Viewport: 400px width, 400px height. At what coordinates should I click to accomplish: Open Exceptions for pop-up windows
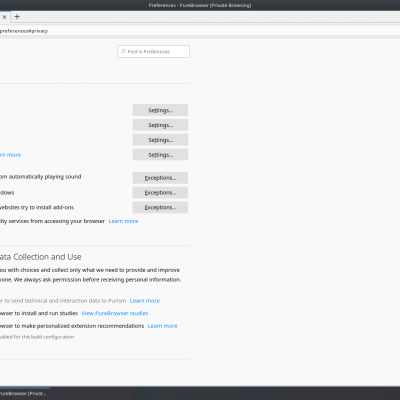tap(160, 192)
